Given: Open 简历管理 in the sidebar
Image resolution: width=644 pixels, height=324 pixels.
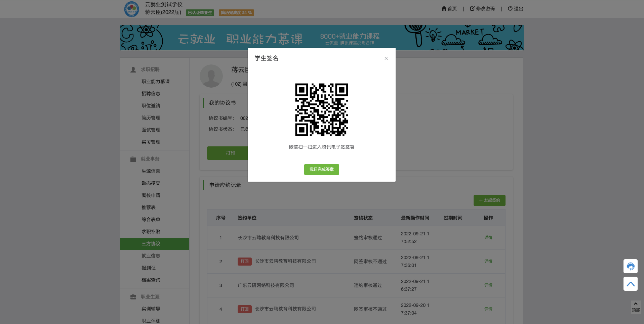Looking at the screenshot, I should coord(151,118).
